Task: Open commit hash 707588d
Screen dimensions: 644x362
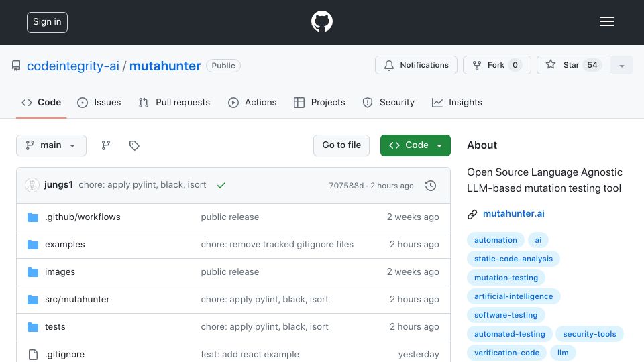Action: (x=346, y=186)
